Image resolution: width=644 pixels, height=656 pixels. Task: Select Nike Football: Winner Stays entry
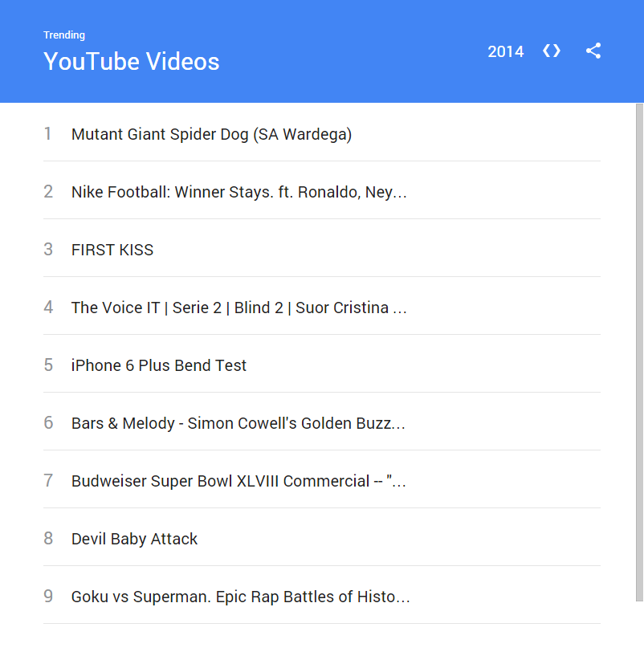click(238, 192)
